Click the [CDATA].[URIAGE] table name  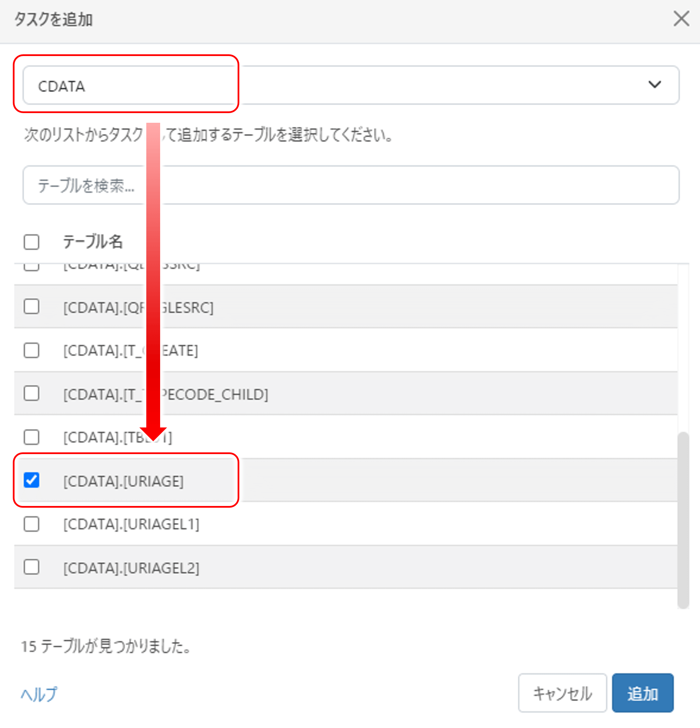click(123, 481)
